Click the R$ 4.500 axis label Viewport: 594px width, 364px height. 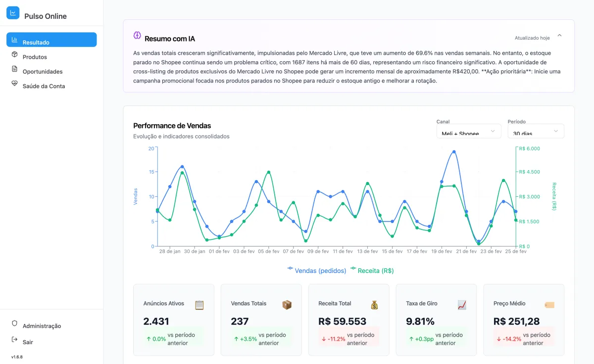point(530,172)
